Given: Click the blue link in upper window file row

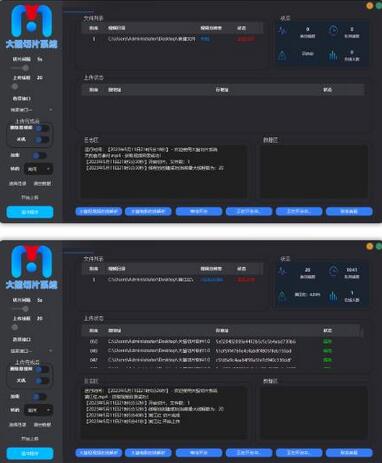Looking at the screenshot, I should tap(205, 39).
